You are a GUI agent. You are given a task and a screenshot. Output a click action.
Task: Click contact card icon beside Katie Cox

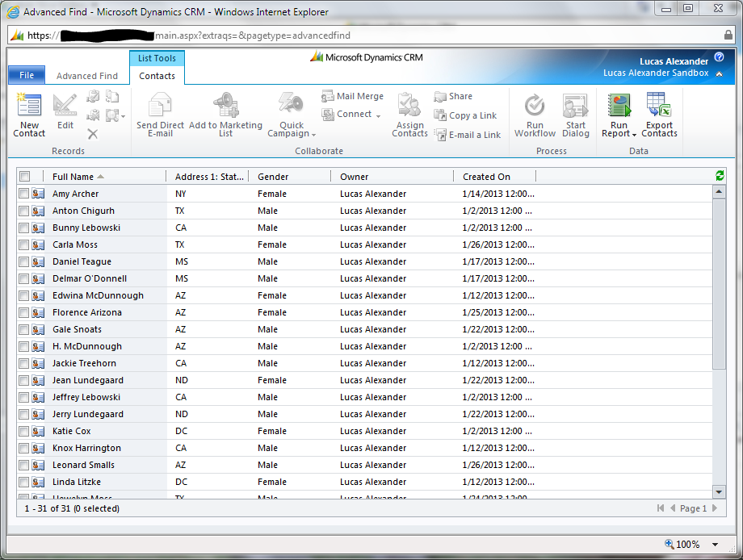(39, 431)
